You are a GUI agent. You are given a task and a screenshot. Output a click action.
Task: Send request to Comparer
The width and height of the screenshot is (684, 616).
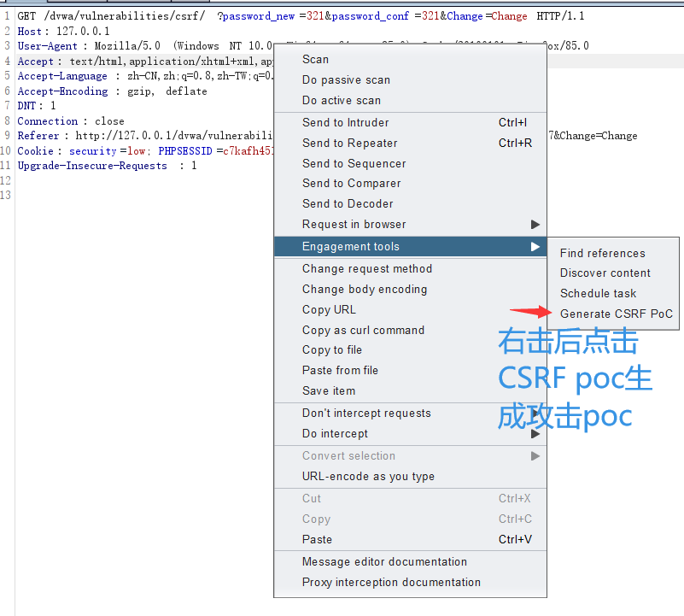pyautogui.click(x=410, y=184)
